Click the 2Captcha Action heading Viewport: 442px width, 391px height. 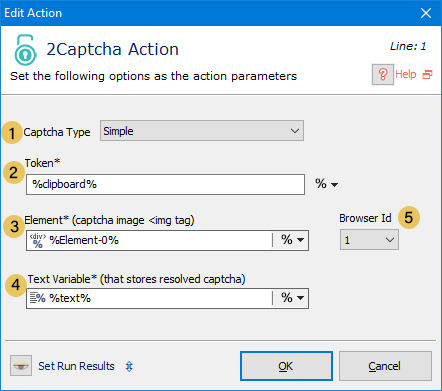112,49
